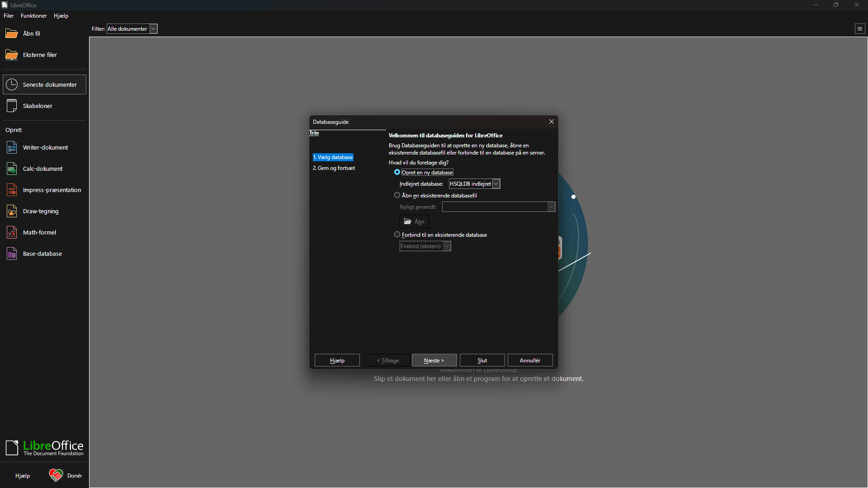Expand the 'Nyligt anvendt' combo box
The image size is (868, 488).
[x=551, y=207]
